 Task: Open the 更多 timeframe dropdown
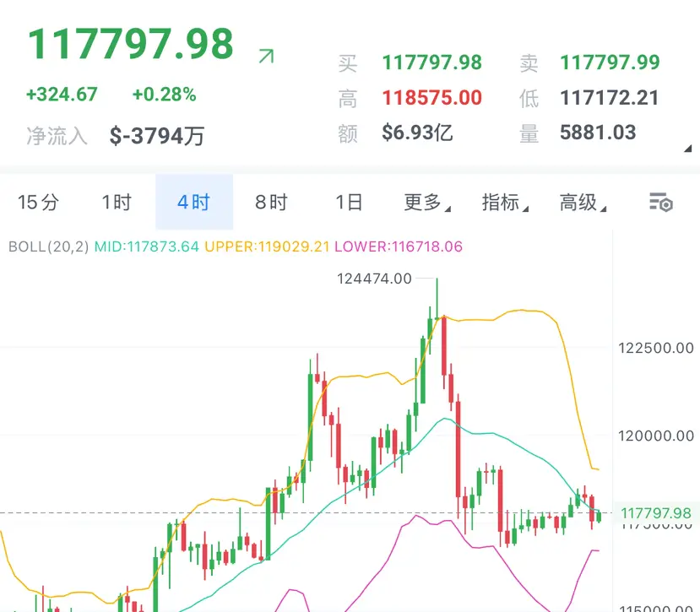[x=427, y=203]
